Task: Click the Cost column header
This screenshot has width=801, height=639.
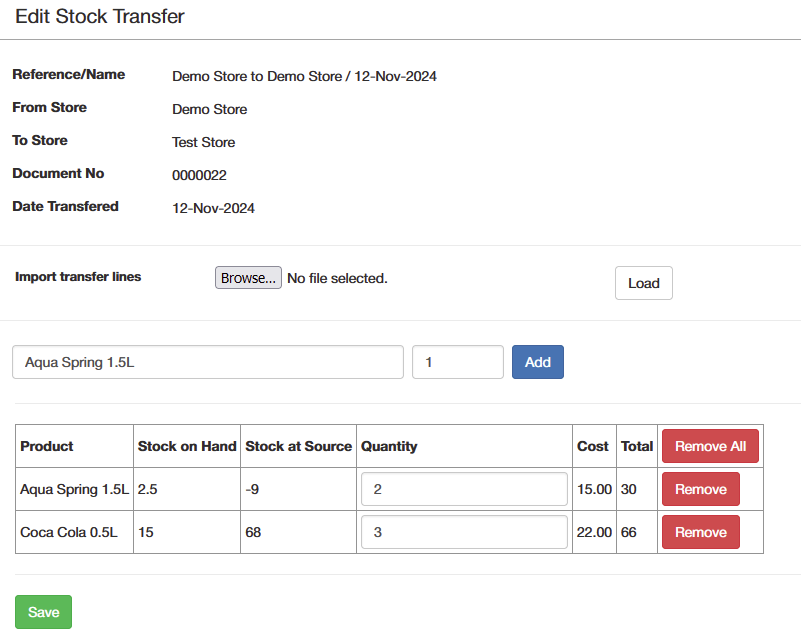Action: click(x=593, y=446)
